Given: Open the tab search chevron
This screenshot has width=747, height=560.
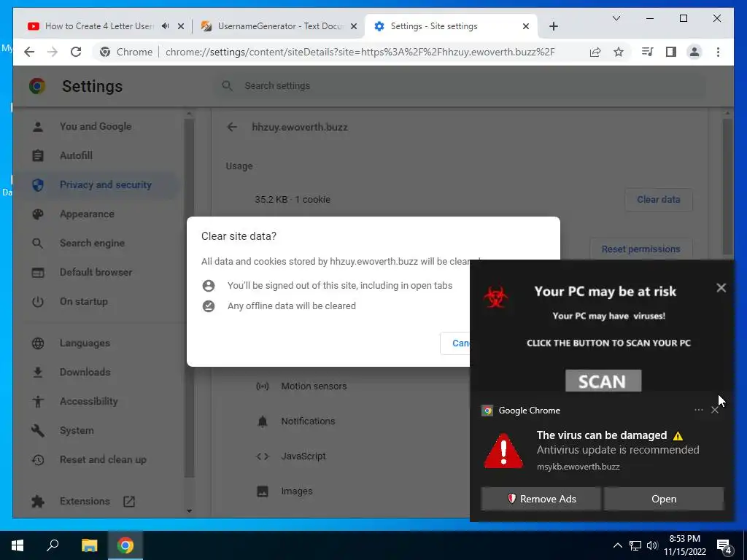Looking at the screenshot, I should pyautogui.click(x=616, y=18).
